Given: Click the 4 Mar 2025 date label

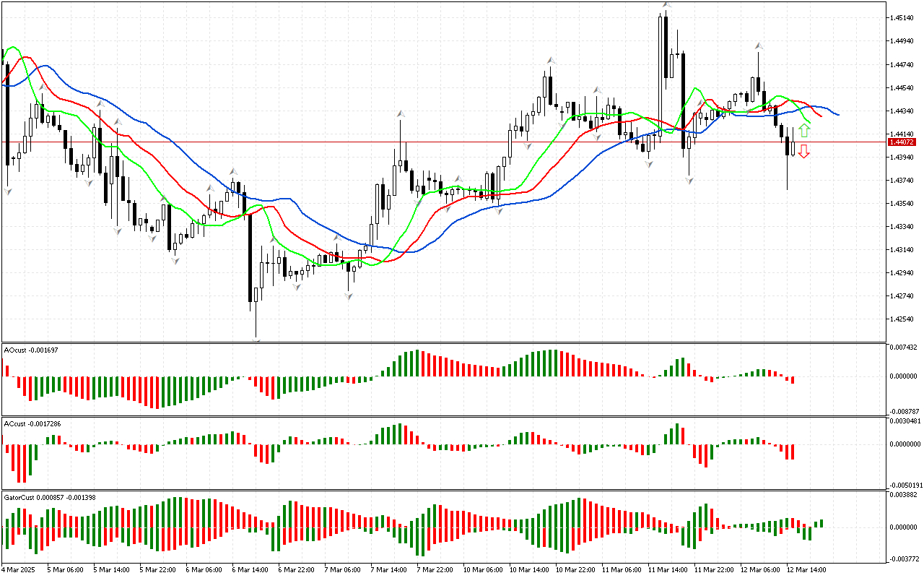Looking at the screenshot, I should (x=19, y=569).
